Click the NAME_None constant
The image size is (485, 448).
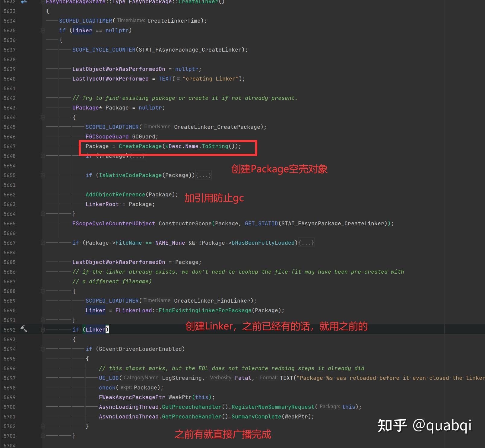coord(170,243)
